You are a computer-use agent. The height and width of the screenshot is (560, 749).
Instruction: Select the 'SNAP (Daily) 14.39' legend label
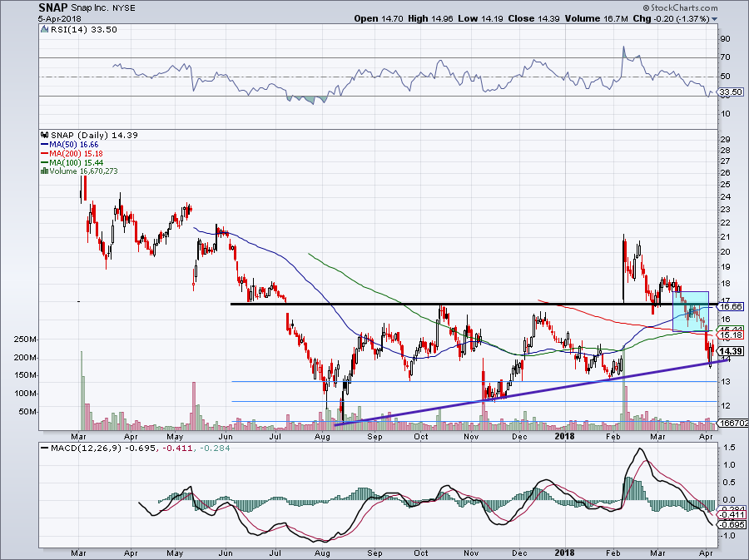[x=94, y=135]
